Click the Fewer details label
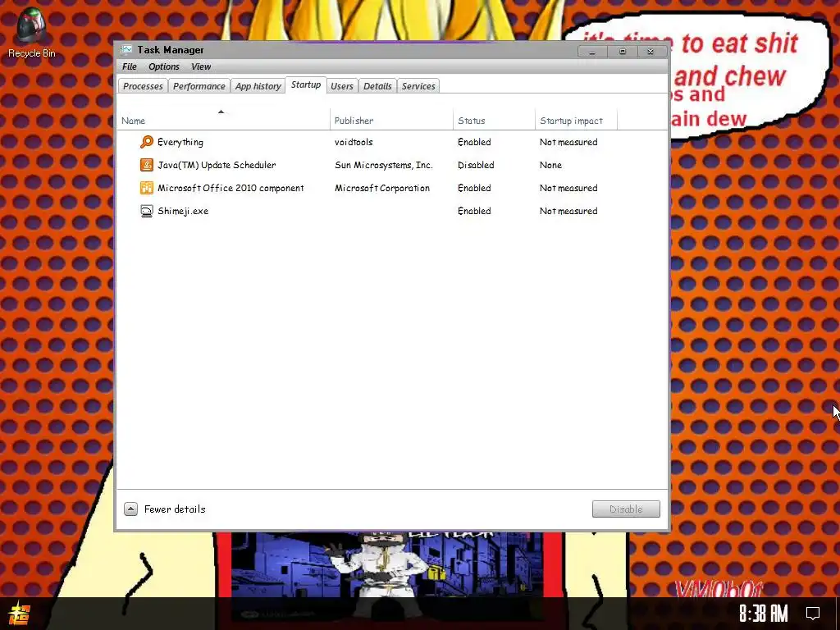 (x=175, y=509)
